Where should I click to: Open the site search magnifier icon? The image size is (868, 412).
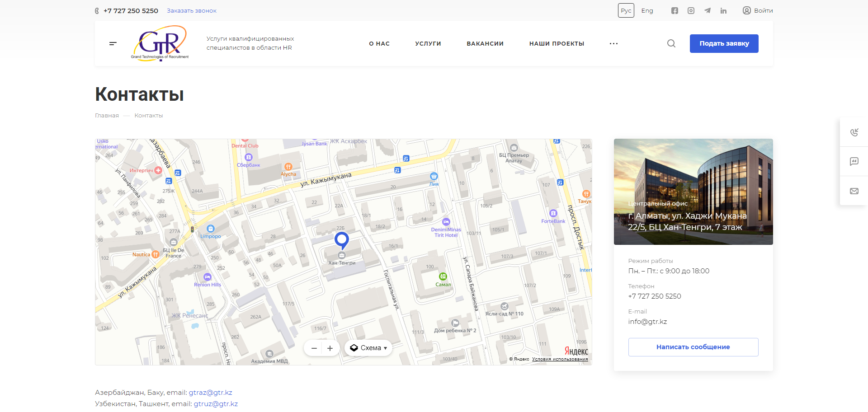(x=671, y=43)
